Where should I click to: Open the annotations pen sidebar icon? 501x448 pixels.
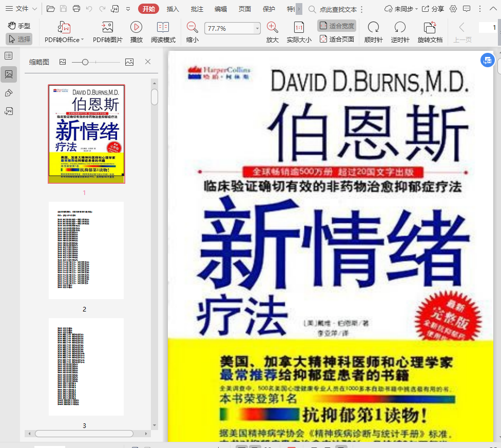tap(9, 93)
